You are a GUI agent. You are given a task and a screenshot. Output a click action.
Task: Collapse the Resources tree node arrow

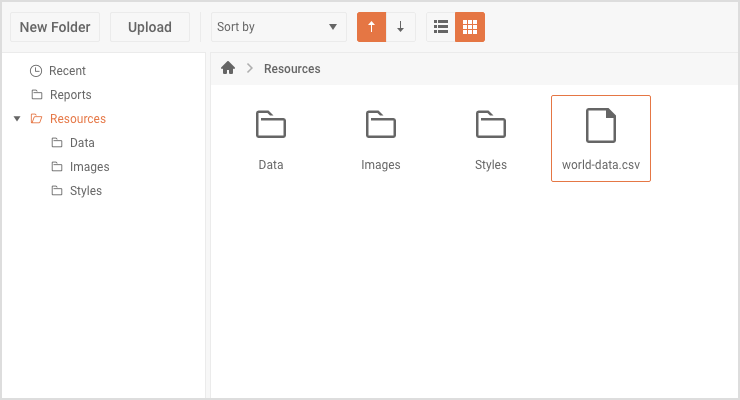pyautogui.click(x=17, y=118)
